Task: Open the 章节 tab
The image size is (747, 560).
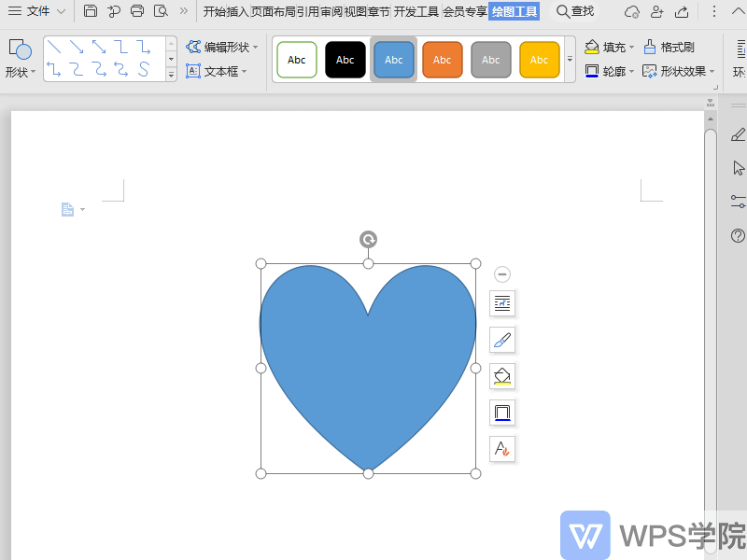Action: (379, 11)
